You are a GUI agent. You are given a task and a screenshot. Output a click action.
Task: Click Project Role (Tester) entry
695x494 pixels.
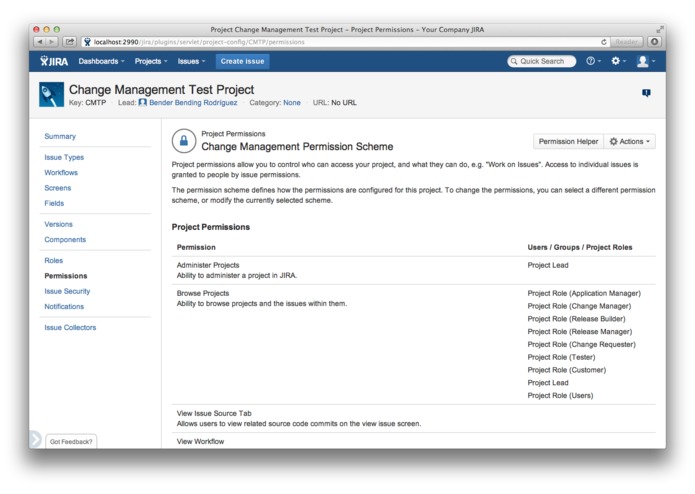pyautogui.click(x=561, y=357)
